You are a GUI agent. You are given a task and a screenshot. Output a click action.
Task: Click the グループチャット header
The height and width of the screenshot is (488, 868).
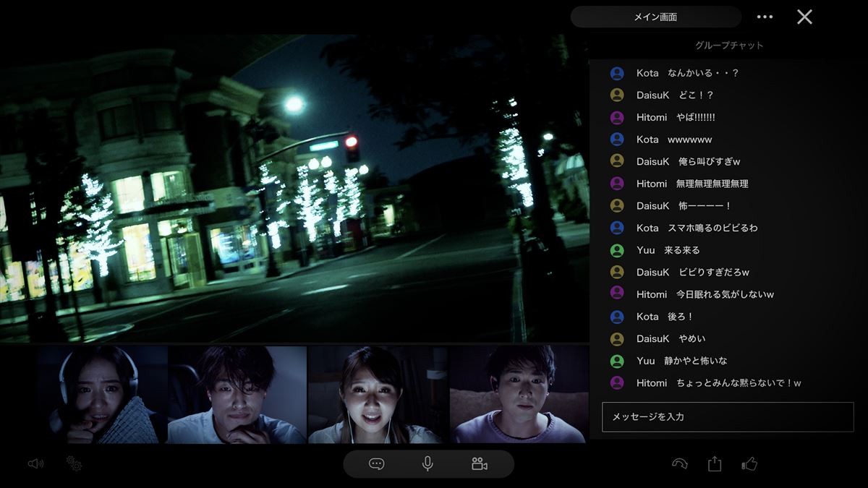point(729,45)
